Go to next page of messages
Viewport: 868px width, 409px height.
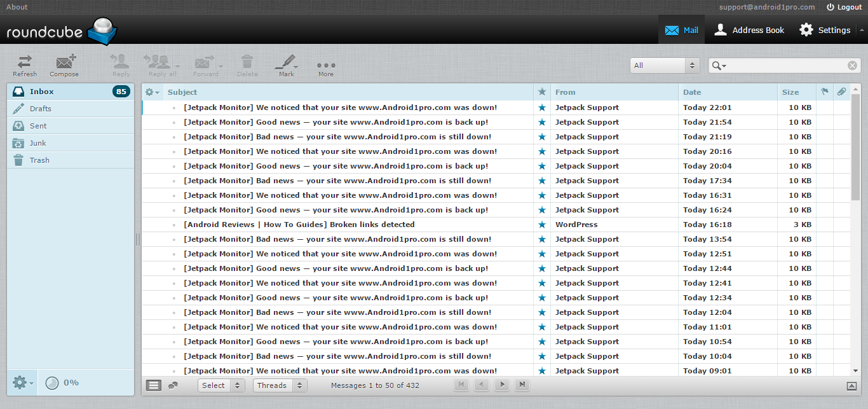pos(502,385)
